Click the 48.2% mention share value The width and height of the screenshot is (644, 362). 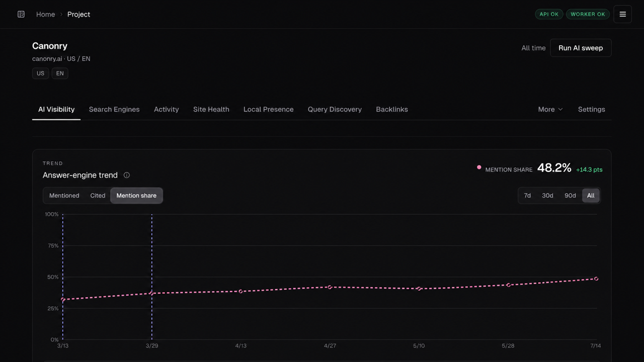(x=554, y=168)
